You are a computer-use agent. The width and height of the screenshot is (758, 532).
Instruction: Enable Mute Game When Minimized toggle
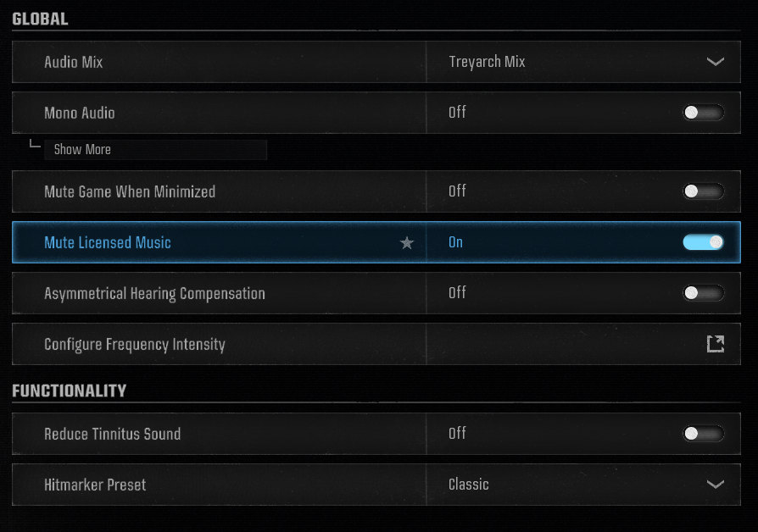pos(703,191)
